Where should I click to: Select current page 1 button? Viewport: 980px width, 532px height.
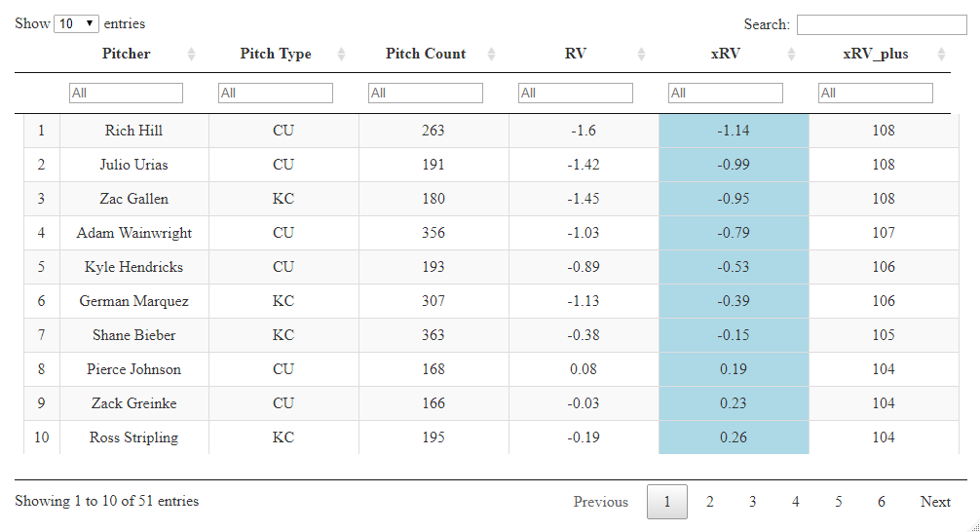tap(667, 502)
